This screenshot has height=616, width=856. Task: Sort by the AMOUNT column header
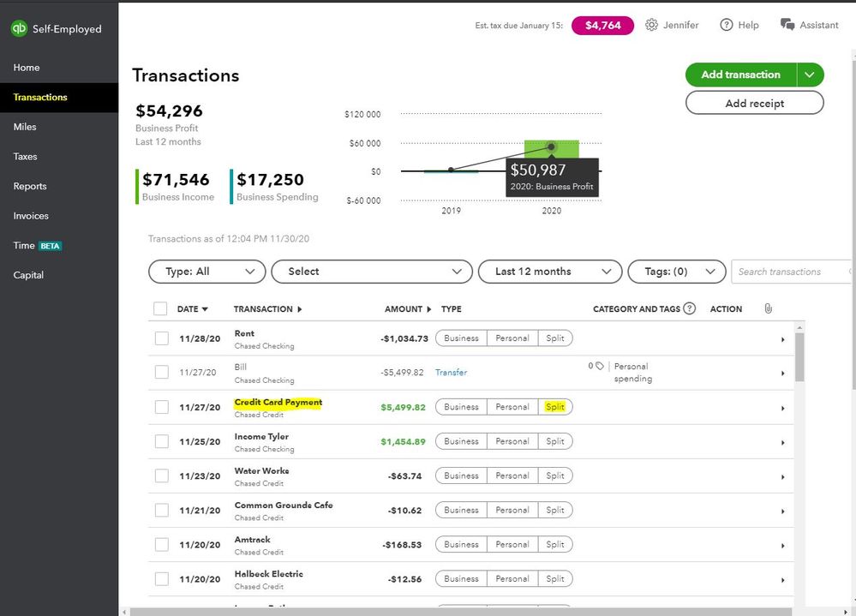[x=408, y=308]
